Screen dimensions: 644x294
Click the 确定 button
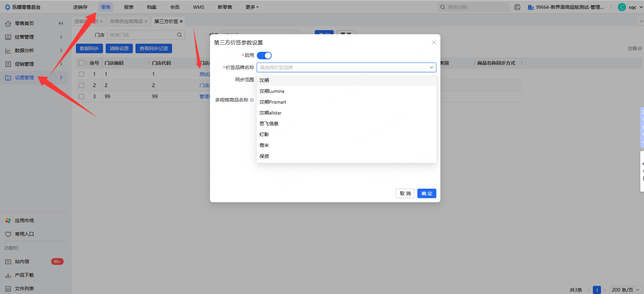tap(427, 193)
